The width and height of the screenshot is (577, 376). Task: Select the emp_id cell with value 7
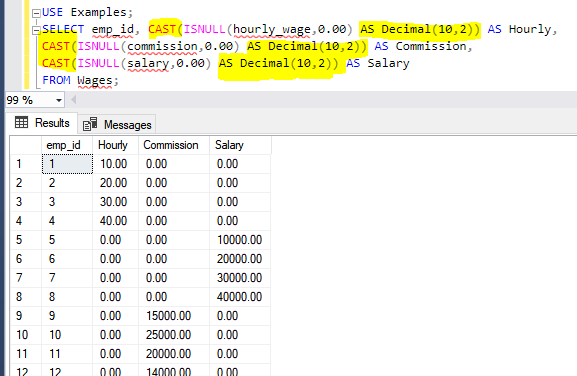(x=67, y=278)
